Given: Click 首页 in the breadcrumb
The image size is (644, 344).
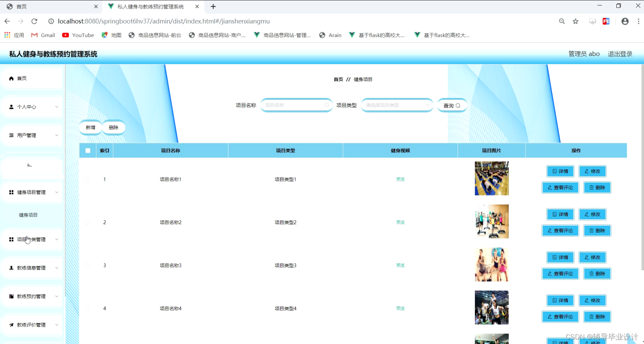Looking at the screenshot, I should (338, 79).
